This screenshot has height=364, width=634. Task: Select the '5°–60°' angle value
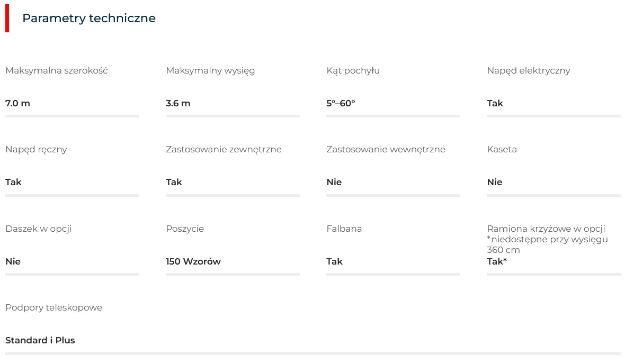pyautogui.click(x=341, y=103)
